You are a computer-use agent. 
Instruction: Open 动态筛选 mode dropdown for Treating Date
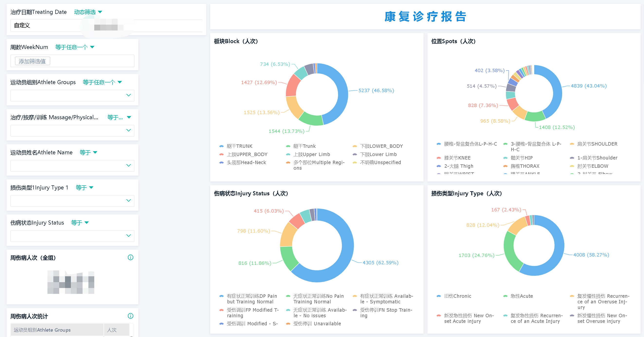[x=88, y=12]
